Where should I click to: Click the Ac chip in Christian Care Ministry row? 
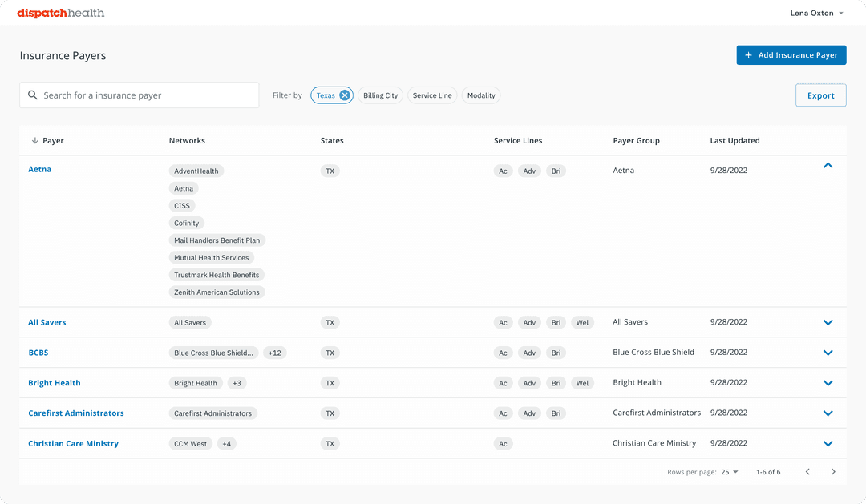click(503, 444)
